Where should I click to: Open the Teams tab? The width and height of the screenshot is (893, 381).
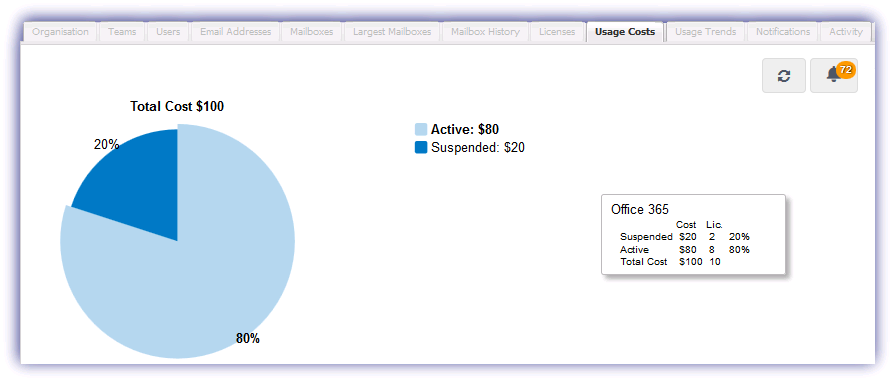122,32
